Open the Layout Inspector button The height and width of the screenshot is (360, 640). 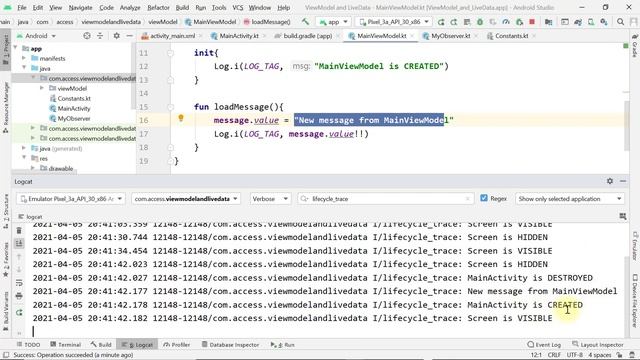(x=598, y=344)
